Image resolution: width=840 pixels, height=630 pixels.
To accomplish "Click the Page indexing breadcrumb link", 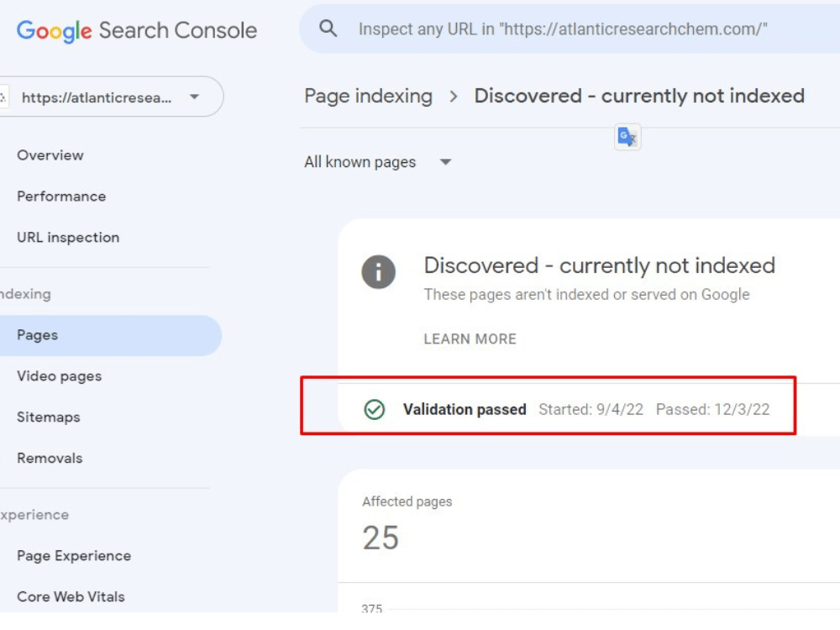I will [x=368, y=96].
